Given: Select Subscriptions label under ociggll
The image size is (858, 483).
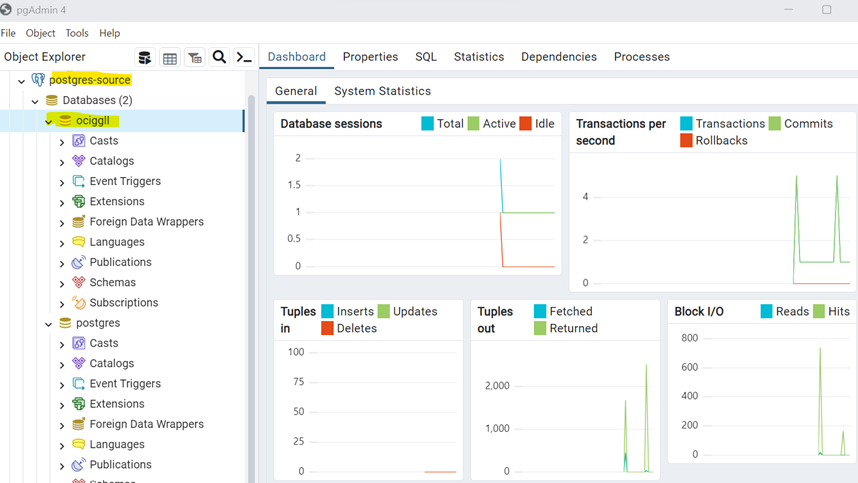Looking at the screenshot, I should coord(124,302).
